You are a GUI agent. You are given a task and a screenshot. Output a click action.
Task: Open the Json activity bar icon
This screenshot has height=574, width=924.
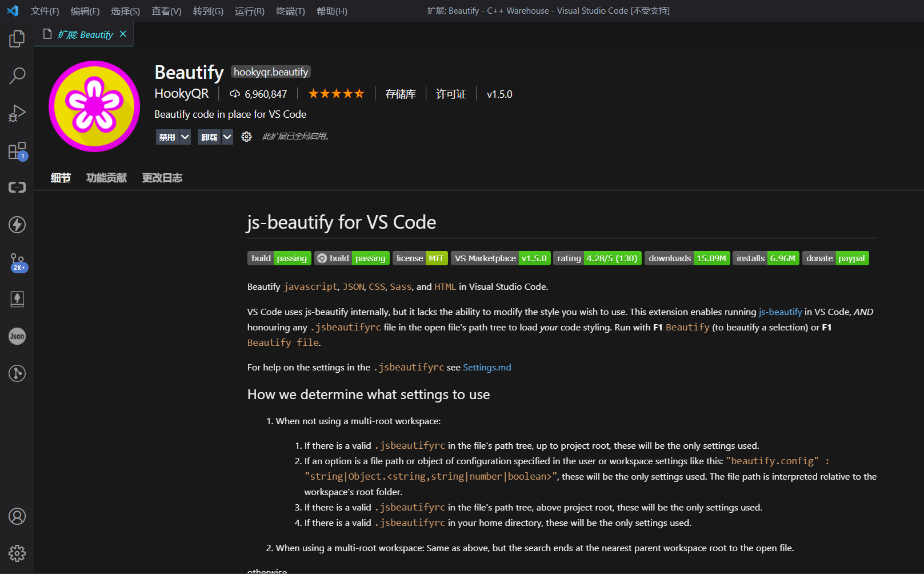click(x=17, y=336)
